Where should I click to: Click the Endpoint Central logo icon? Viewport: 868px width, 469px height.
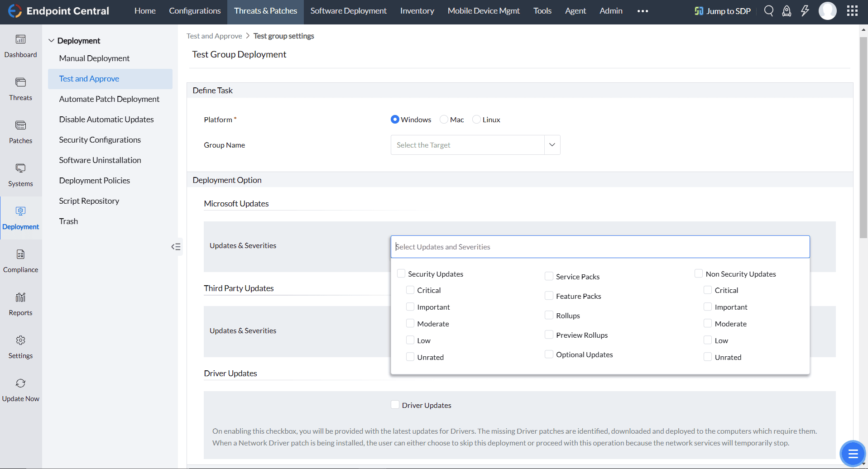[14, 11]
